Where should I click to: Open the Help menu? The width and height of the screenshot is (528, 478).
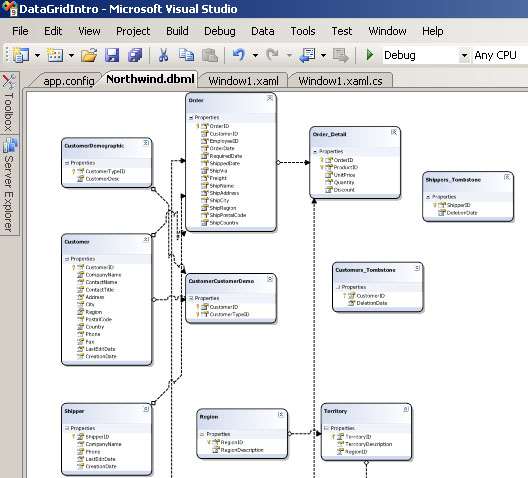tap(433, 31)
